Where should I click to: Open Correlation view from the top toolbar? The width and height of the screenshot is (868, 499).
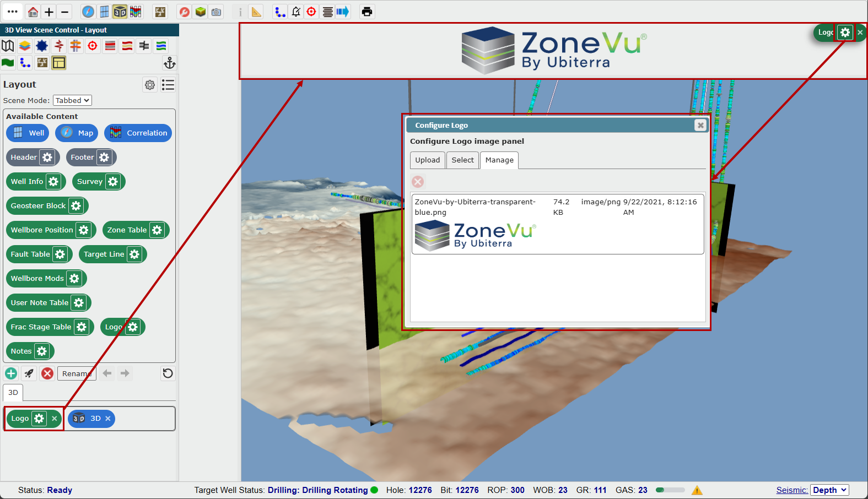pos(136,12)
